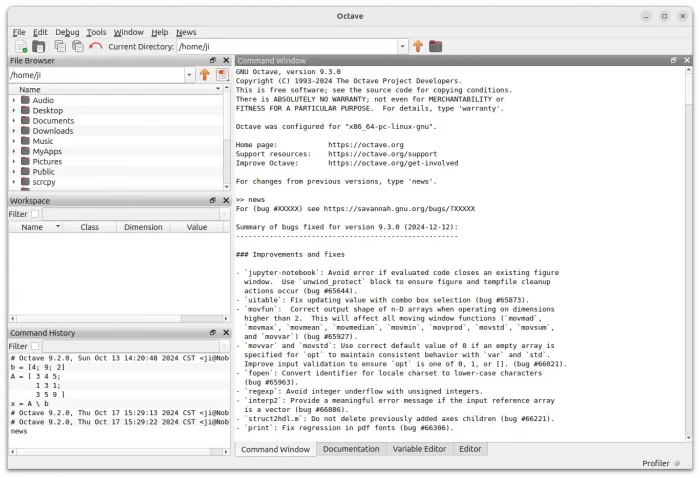Select the 'news' entry in Command History
Viewport: 700px width, 478px height.
coord(19,431)
